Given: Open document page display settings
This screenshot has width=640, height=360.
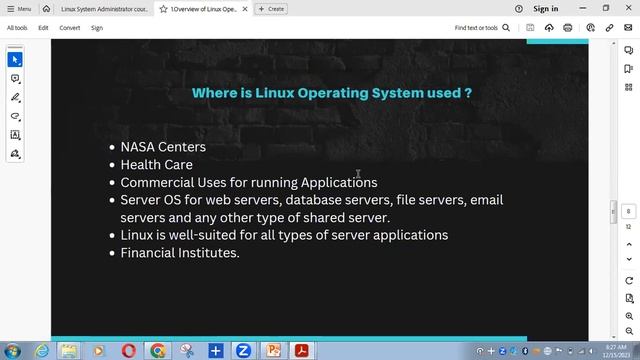Looking at the screenshot, I should coord(629,298).
